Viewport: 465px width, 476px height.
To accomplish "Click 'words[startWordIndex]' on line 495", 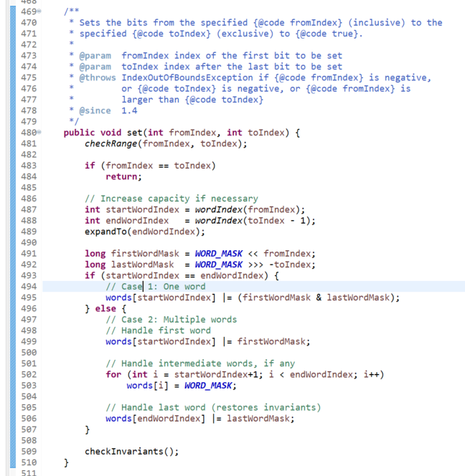I will (x=161, y=297).
